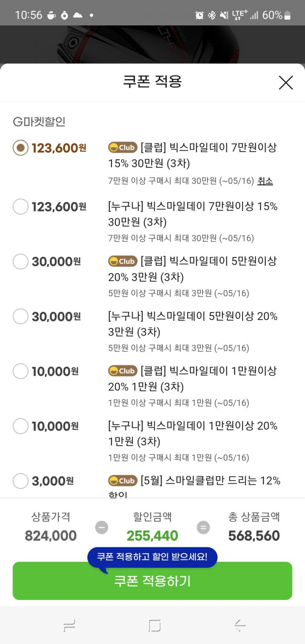
Task: Choose the Club 10,000원 1만원이상 coupon radio
Action: click(x=21, y=371)
